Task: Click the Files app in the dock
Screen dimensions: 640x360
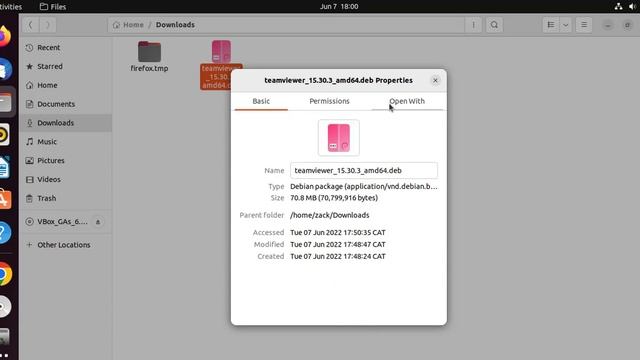Action: (6, 102)
